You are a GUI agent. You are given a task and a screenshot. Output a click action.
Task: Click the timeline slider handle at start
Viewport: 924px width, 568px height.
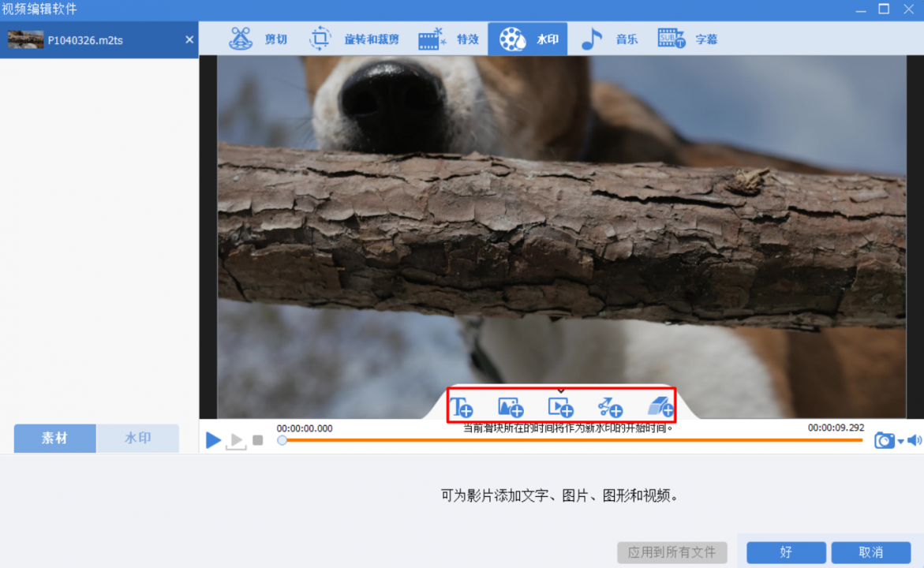282,440
